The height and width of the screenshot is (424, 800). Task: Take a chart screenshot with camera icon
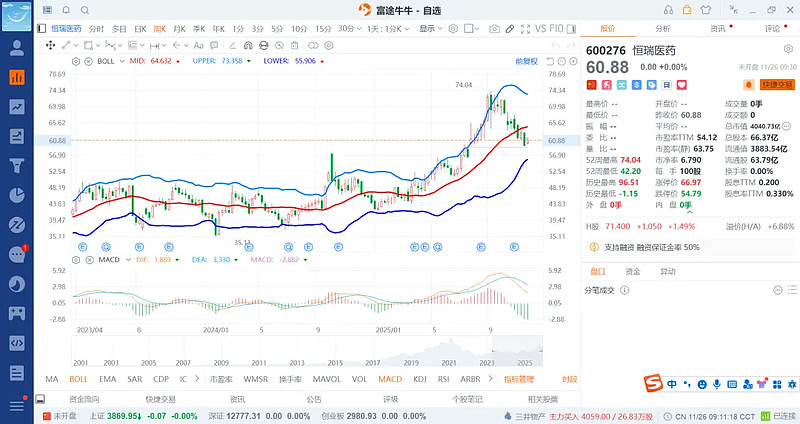point(494,29)
